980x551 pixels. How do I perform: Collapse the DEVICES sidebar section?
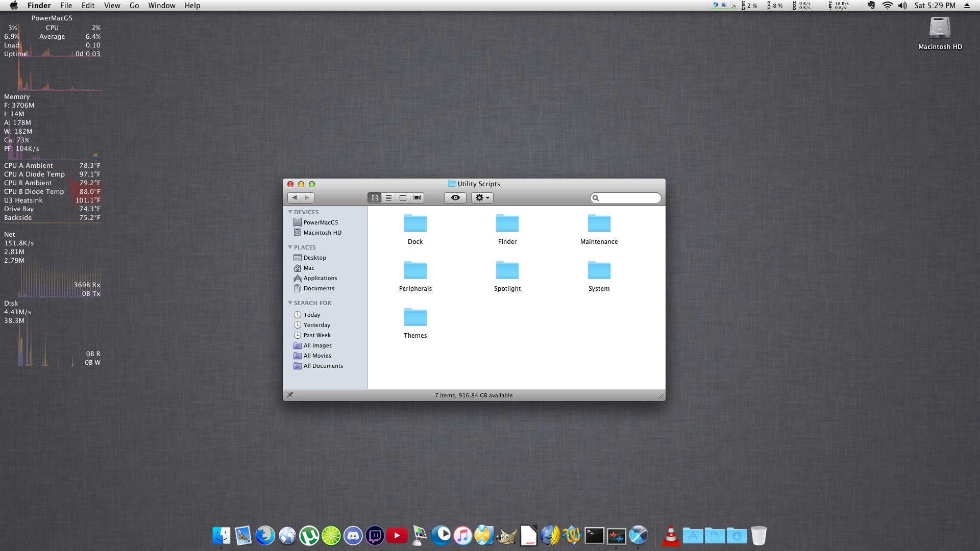pos(290,212)
